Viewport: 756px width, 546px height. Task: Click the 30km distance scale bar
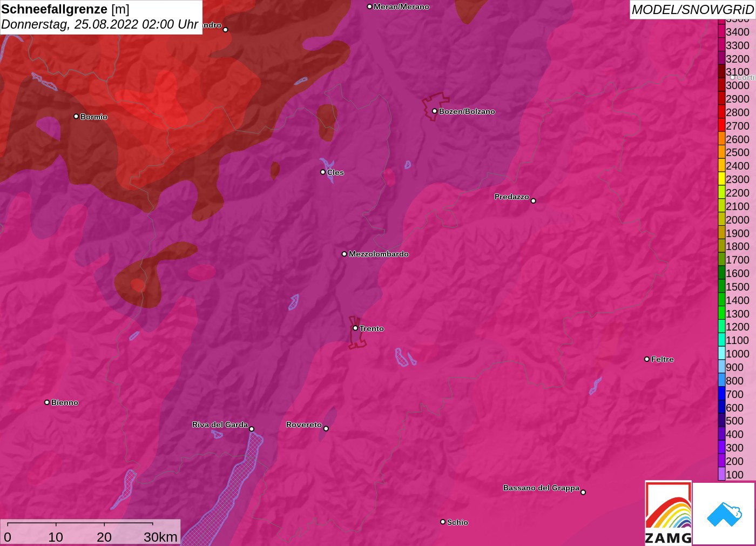coord(80,524)
